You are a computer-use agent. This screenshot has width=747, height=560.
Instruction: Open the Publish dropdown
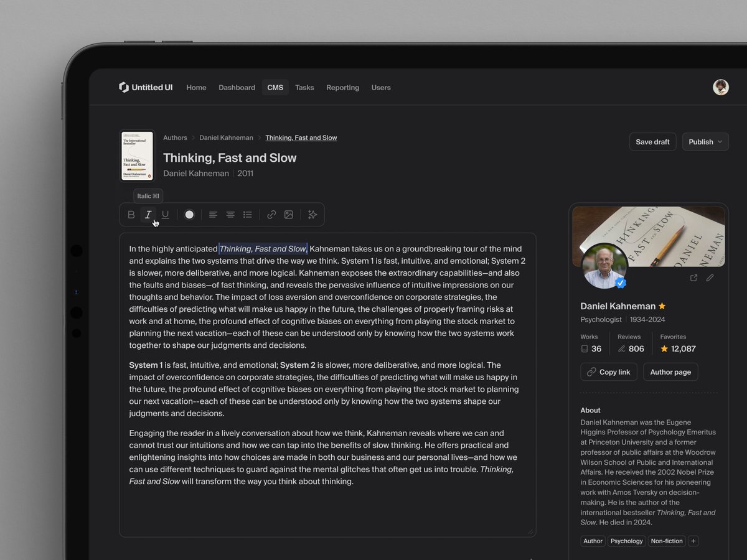pos(705,142)
